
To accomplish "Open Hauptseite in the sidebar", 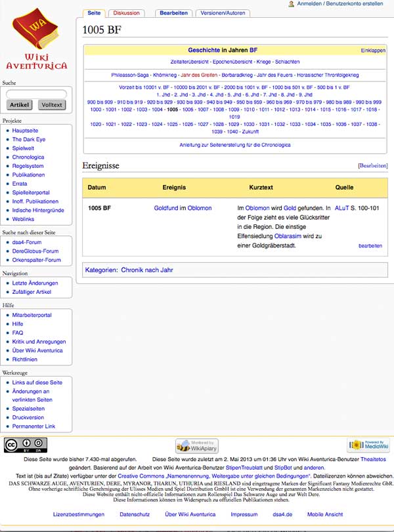I will [25, 131].
